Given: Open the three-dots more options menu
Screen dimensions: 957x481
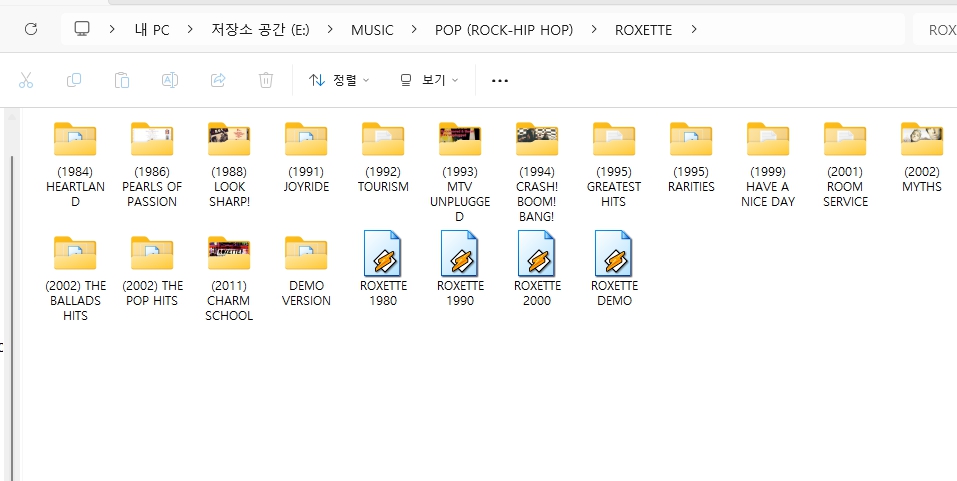Looking at the screenshot, I should pyautogui.click(x=500, y=81).
